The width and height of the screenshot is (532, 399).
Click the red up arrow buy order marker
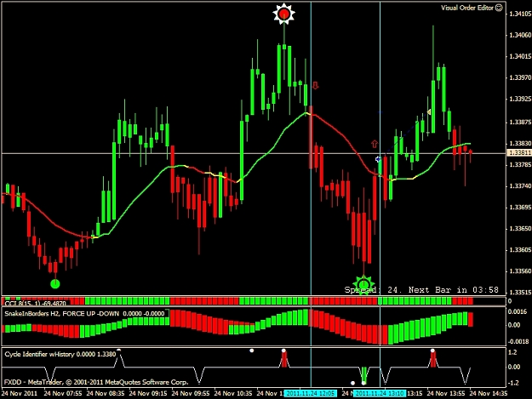(375, 144)
